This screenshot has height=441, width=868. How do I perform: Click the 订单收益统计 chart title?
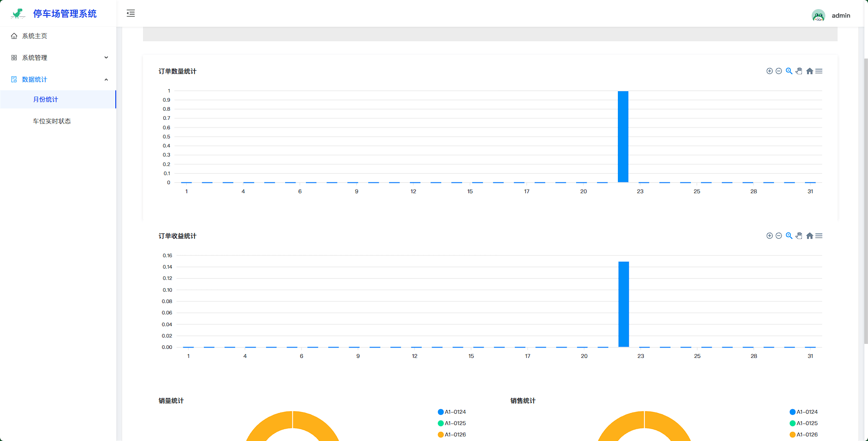(x=178, y=236)
